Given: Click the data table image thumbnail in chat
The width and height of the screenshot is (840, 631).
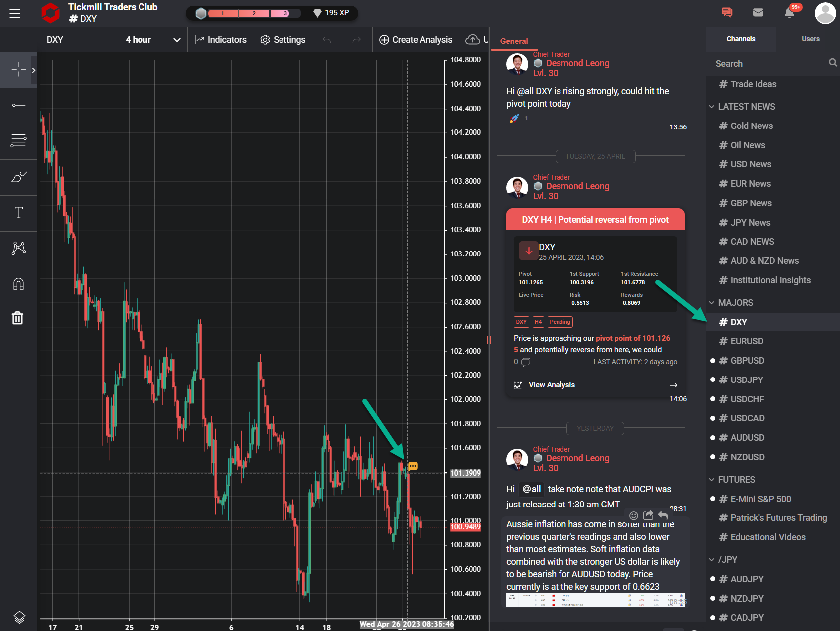Looking at the screenshot, I should 595,600.
